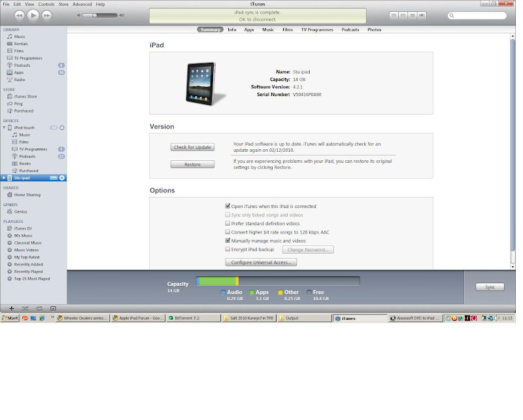This screenshot has width=523, height=420.
Task: Click the Previous track button
Action: (x=20, y=15)
